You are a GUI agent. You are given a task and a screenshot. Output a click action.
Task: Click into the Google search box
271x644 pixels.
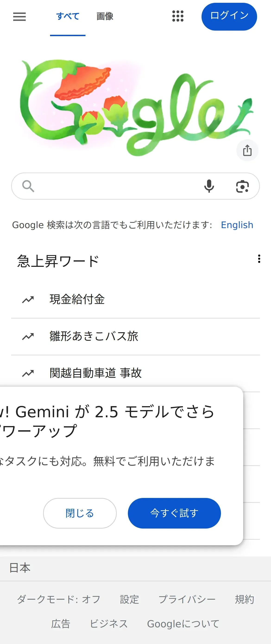(x=117, y=186)
